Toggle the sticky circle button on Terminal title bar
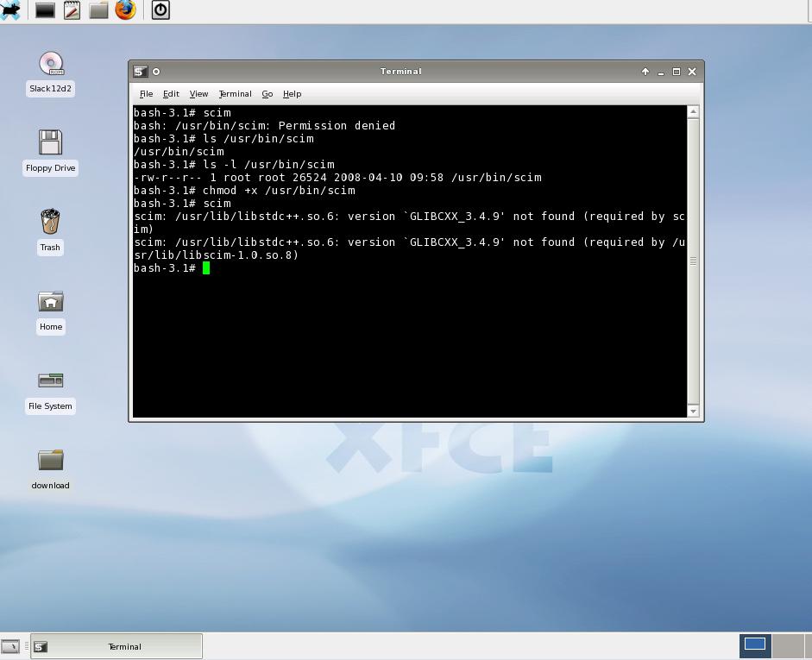 (x=156, y=72)
